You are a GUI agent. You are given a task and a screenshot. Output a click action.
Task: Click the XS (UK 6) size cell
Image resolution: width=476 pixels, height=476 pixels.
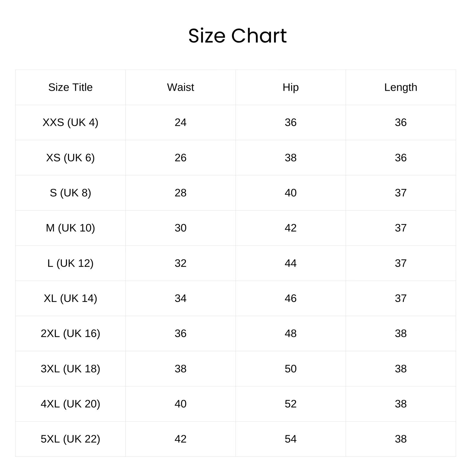coord(71,158)
